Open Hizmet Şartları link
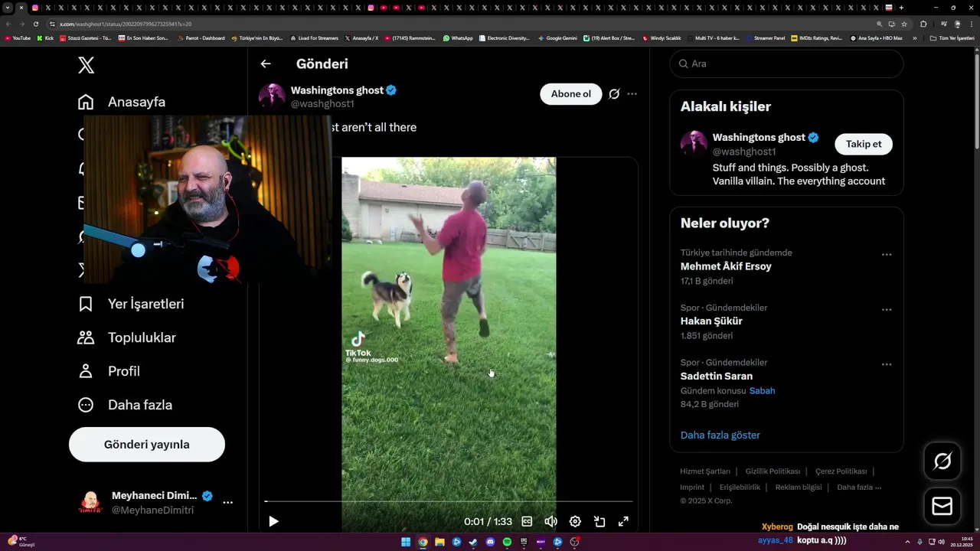Image resolution: width=980 pixels, height=551 pixels. pyautogui.click(x=705, y=471)
